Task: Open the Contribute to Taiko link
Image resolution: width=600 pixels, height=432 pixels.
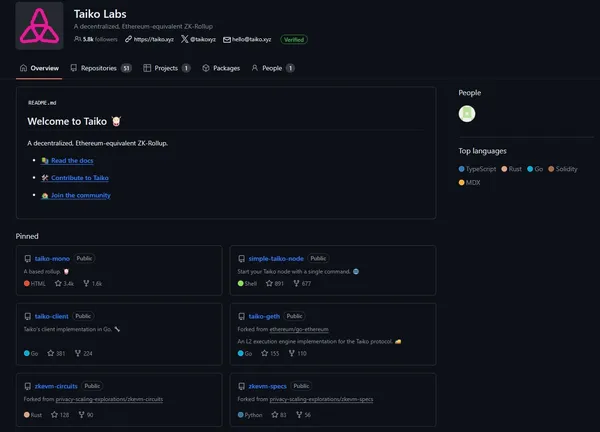Action: (75, 178)
